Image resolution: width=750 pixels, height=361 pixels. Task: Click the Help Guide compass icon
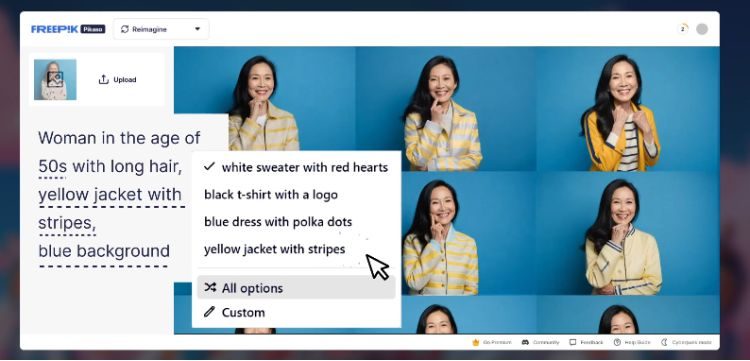click(618, 342)
